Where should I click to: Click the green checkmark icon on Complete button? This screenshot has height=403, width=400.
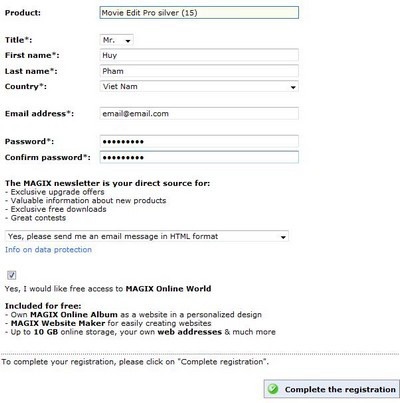[x=273, y=389]
